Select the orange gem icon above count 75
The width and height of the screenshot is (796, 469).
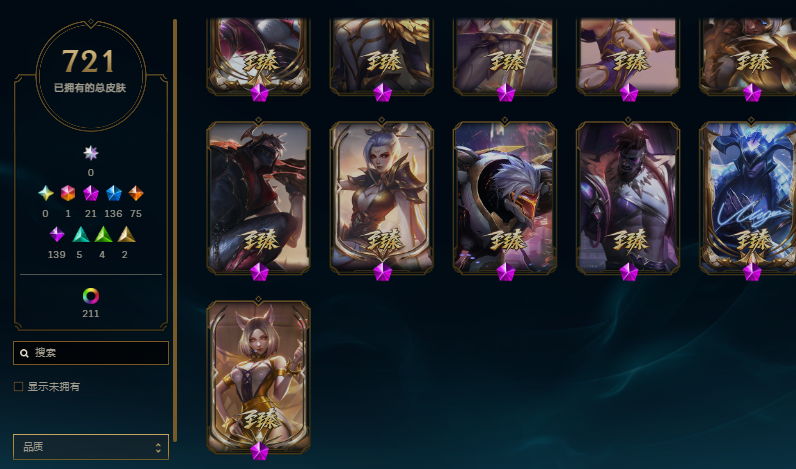tap(136, 193)
